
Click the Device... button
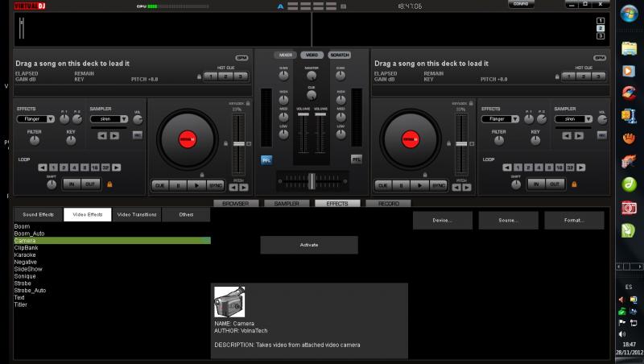tap(442, 221)
